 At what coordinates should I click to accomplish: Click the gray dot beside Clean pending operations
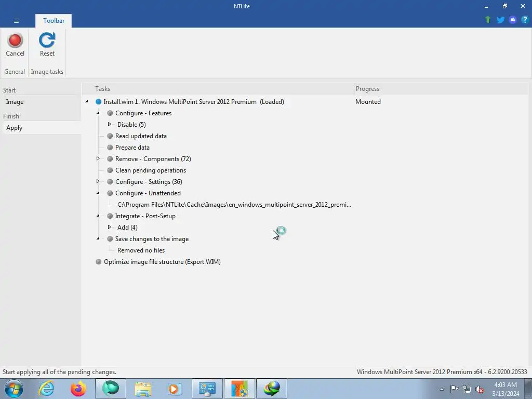tap(110, 170)
